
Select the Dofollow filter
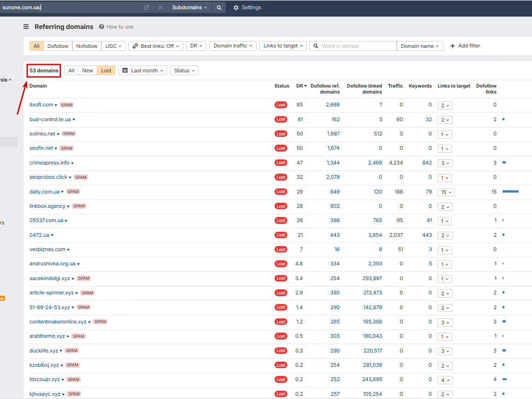58,46
